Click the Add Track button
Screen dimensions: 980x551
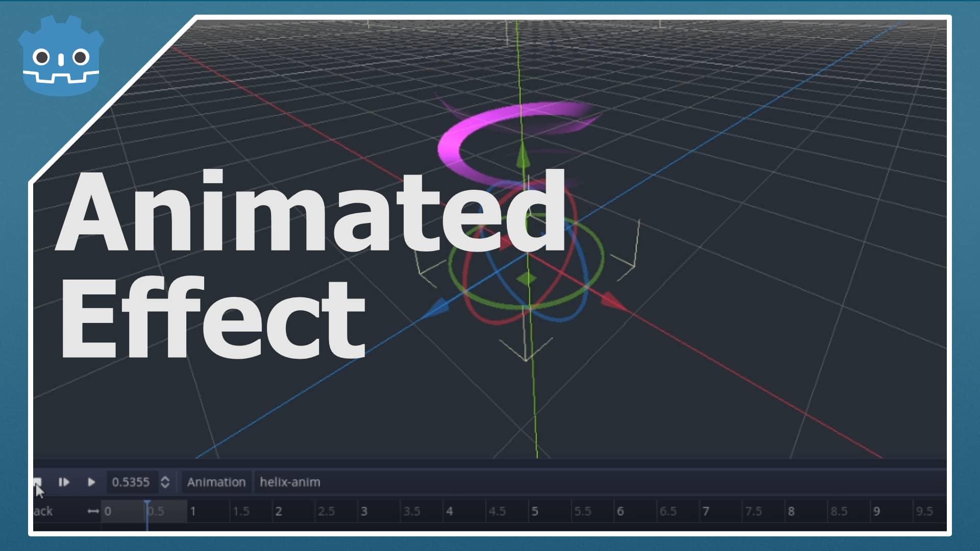click(43, 511)
